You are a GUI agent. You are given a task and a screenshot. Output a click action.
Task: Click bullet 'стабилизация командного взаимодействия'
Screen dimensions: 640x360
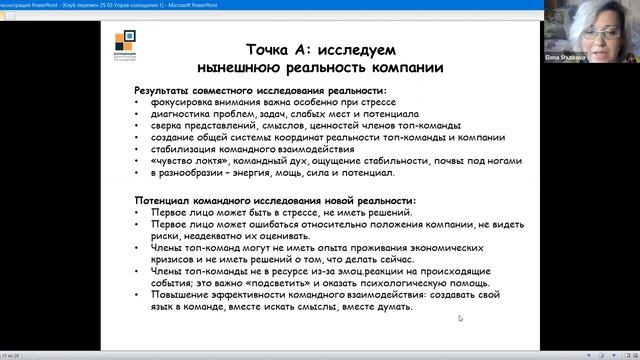253,149
